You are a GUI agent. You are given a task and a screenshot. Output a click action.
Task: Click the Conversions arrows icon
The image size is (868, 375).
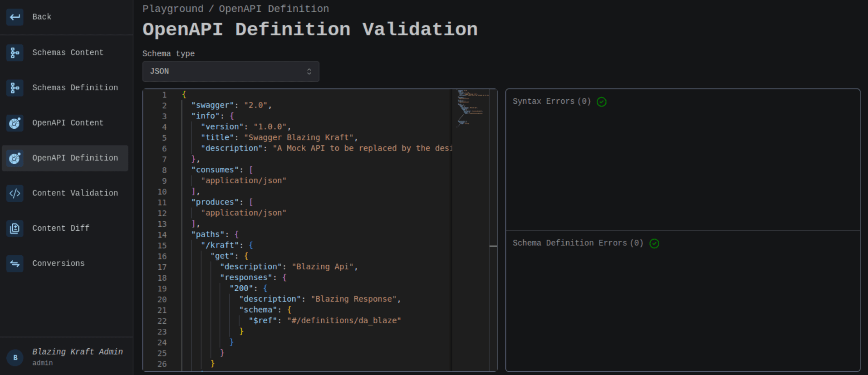(x=15, y=263)
